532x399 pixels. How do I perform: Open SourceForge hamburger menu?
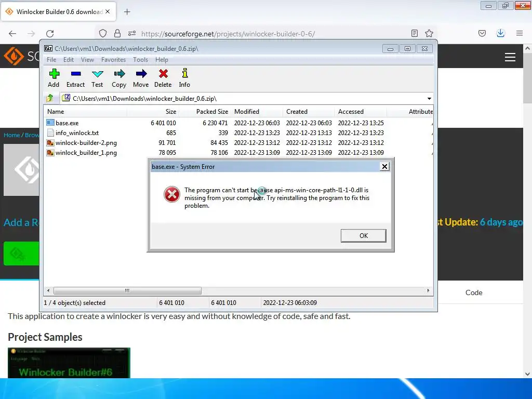pos(510,57)
